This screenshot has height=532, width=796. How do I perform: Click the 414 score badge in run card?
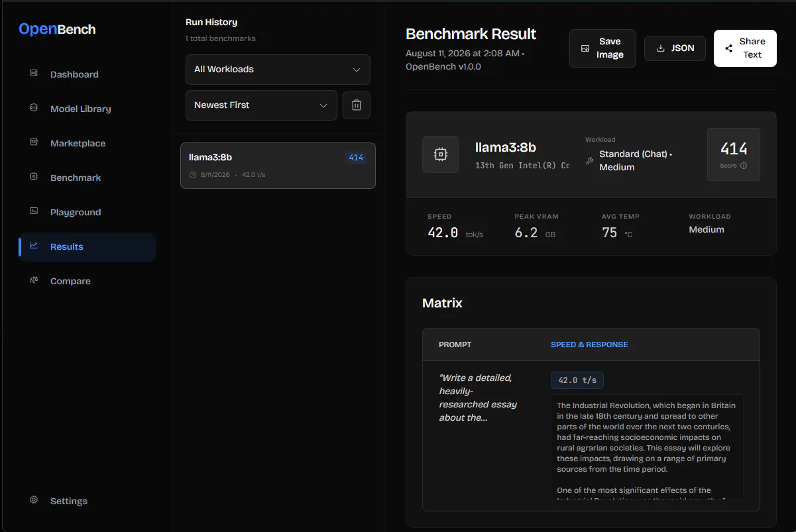[x=356, y=158]
